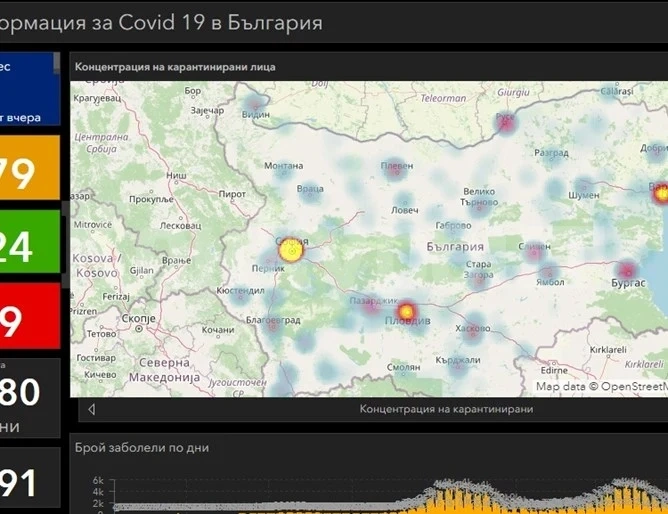The height and width of the screenshot is (514, 668).
Task: Click the 6k axis label on chart
Action: pos(98,480)
